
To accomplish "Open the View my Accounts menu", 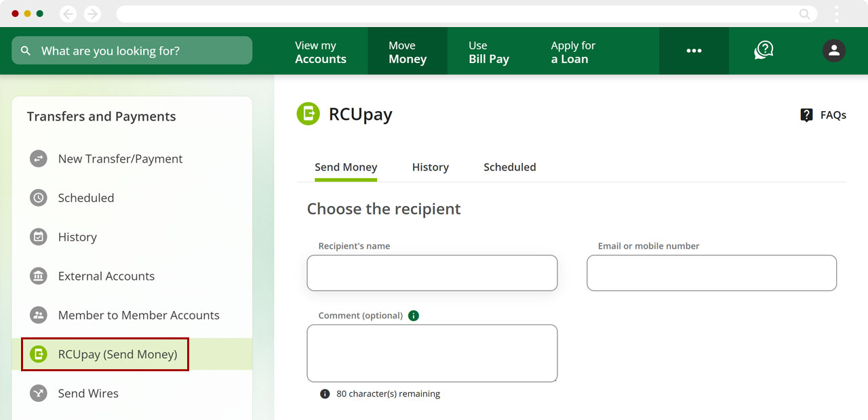I will (x=321, y=52).
